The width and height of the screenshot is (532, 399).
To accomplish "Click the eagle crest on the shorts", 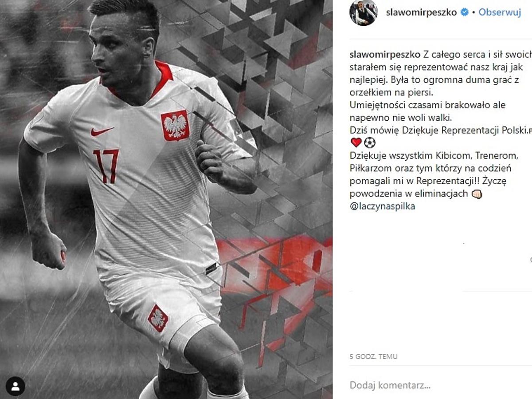I will pyautogui.click(x=158, y=318).
